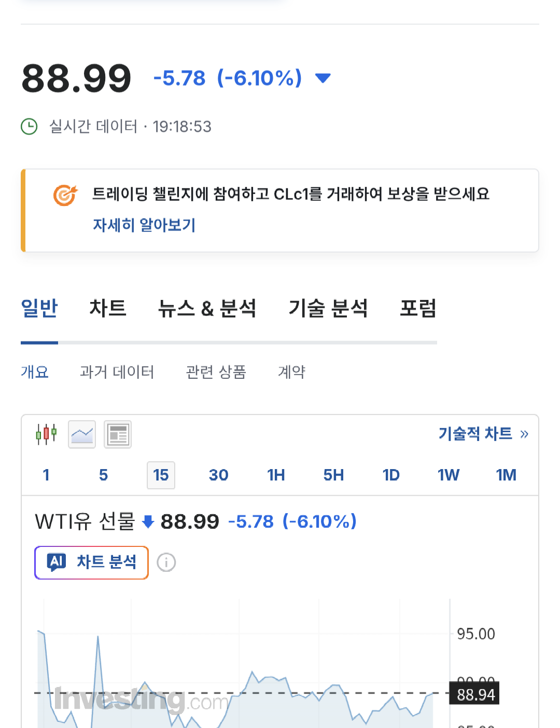Click the trading challenge target icon
Image resolution: width=560 pixels, height=728 pixels.
[65, 195]
